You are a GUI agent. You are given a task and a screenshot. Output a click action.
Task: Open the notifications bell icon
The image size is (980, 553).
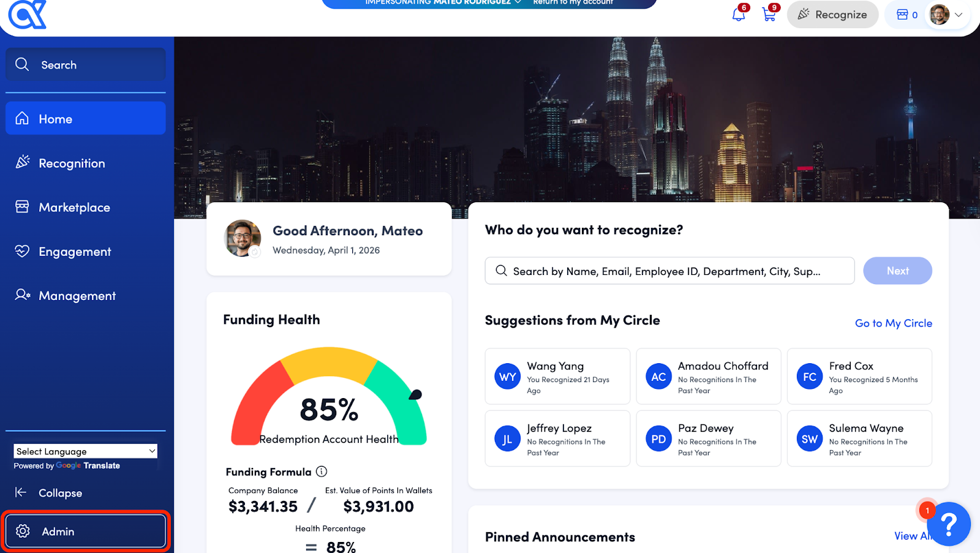click(x=739, y=15)
